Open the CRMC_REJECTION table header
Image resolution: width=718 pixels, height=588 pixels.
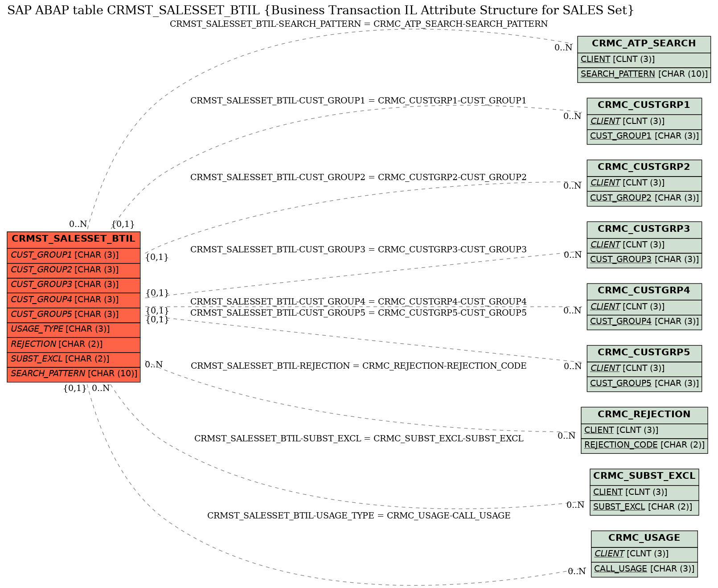point(644,415)
